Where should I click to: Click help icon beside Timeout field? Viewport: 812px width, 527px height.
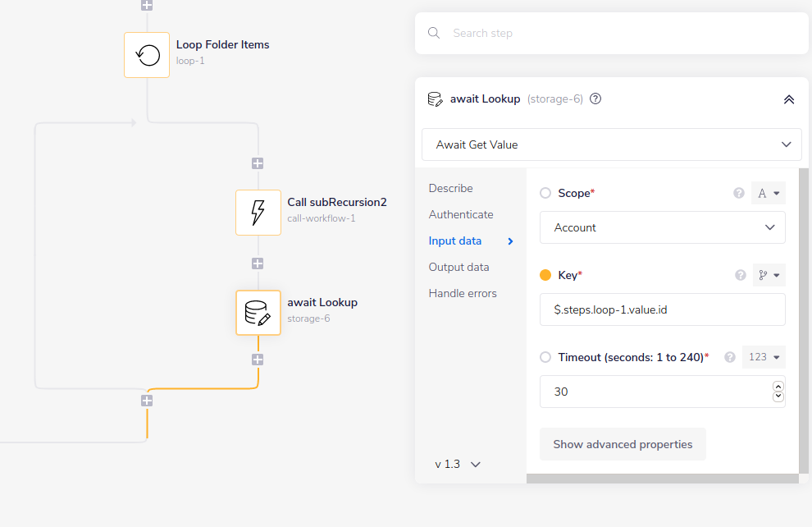click(x=730, y=357)
